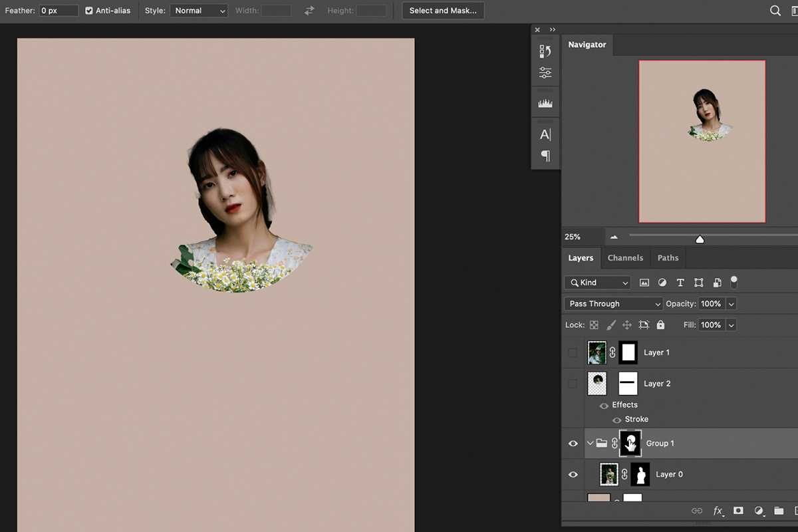Click the lock all padlock icon

660,325
